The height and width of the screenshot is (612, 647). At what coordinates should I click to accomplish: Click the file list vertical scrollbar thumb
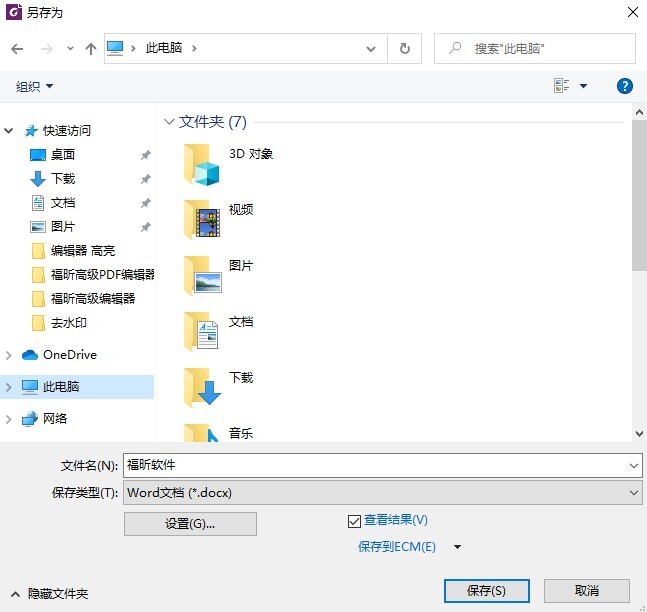pyautogui.click(x=639, y=196)
